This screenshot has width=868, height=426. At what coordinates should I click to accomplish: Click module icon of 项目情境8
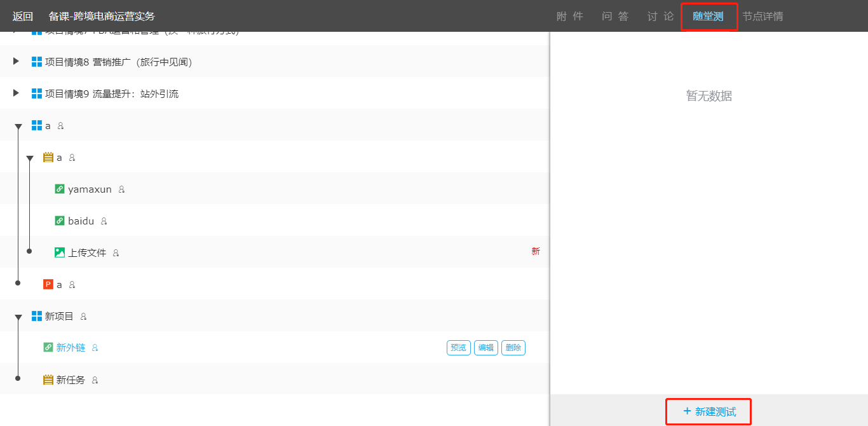(x=37, y=62)
